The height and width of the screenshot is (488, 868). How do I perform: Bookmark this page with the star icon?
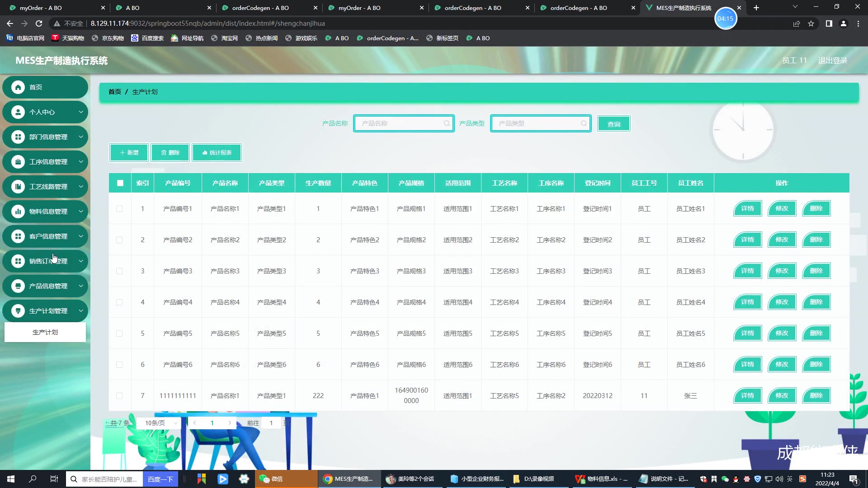(811, 23)
